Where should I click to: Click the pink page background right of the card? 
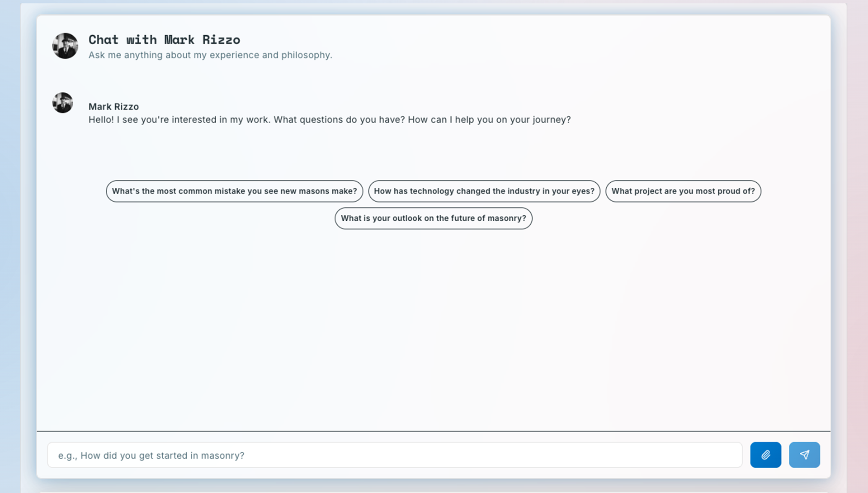(858, 246)
